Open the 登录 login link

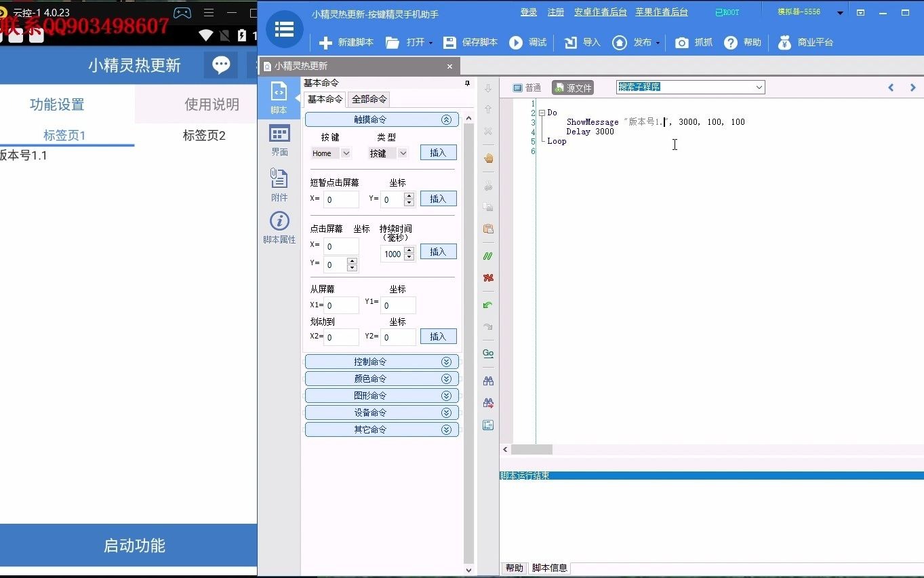click(528, 12)
